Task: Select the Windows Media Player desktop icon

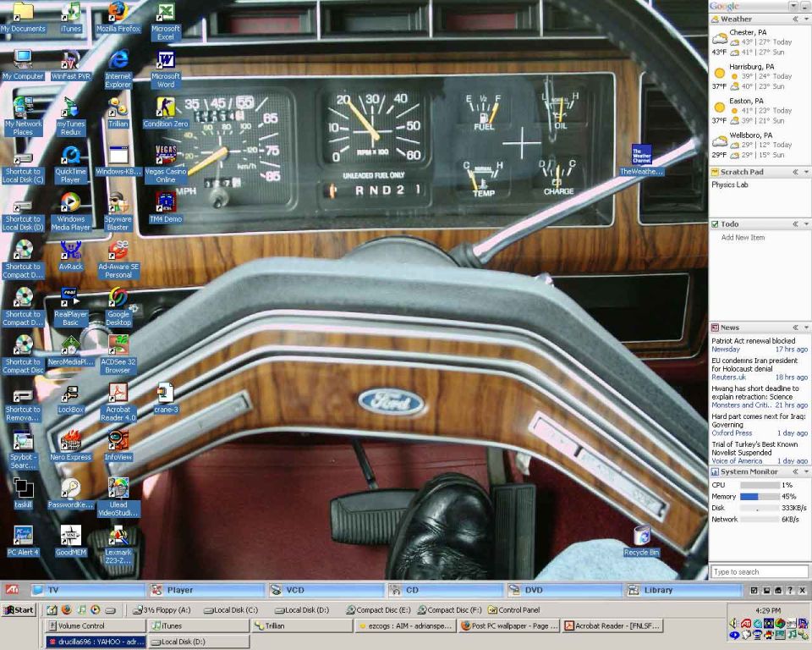Action: click(71, 212)
